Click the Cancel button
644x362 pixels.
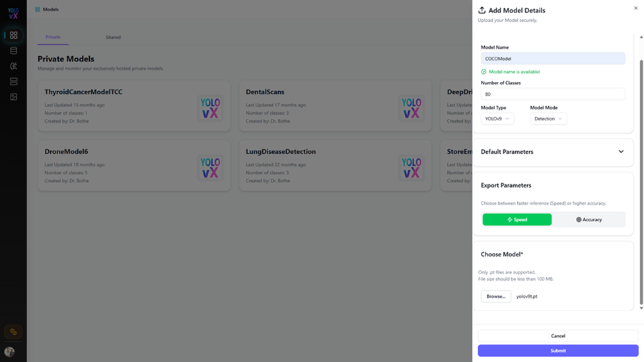click(557, 336)
